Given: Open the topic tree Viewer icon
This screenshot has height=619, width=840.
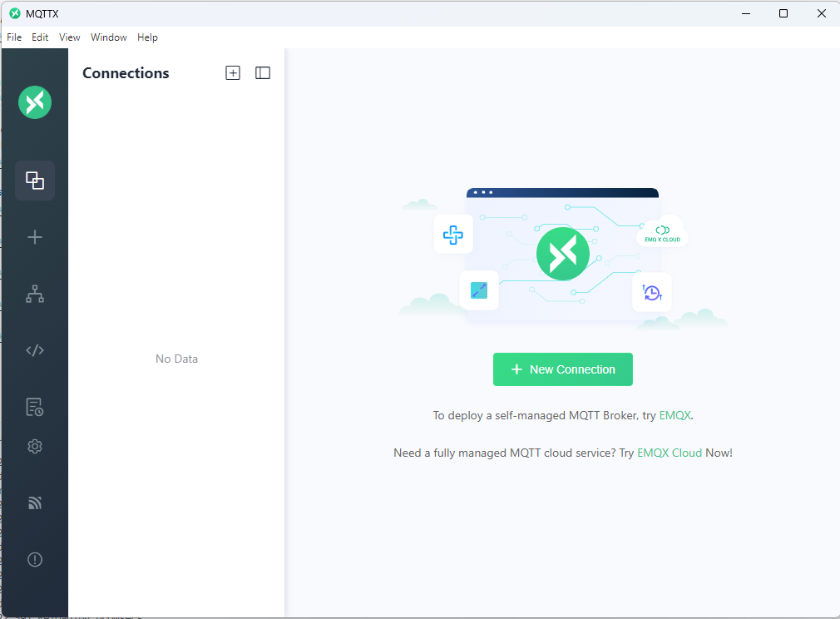Looking at the screenshot, I should point(35,294).
